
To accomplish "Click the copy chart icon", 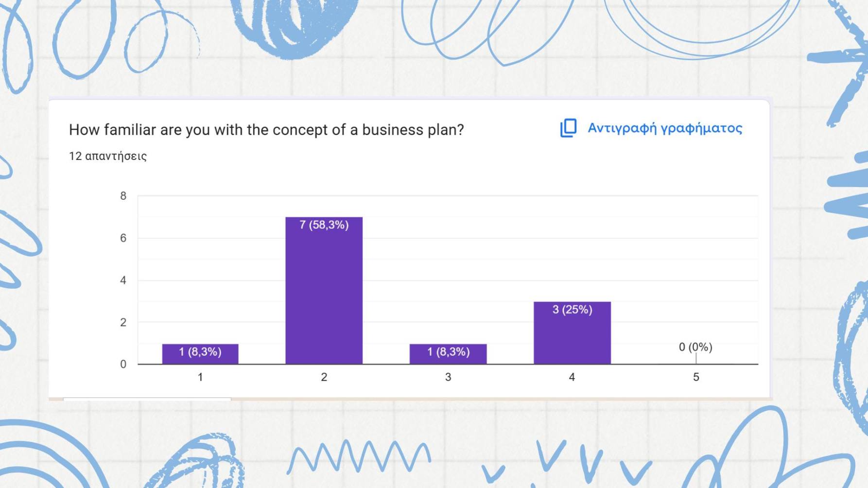I will point(568,128).
